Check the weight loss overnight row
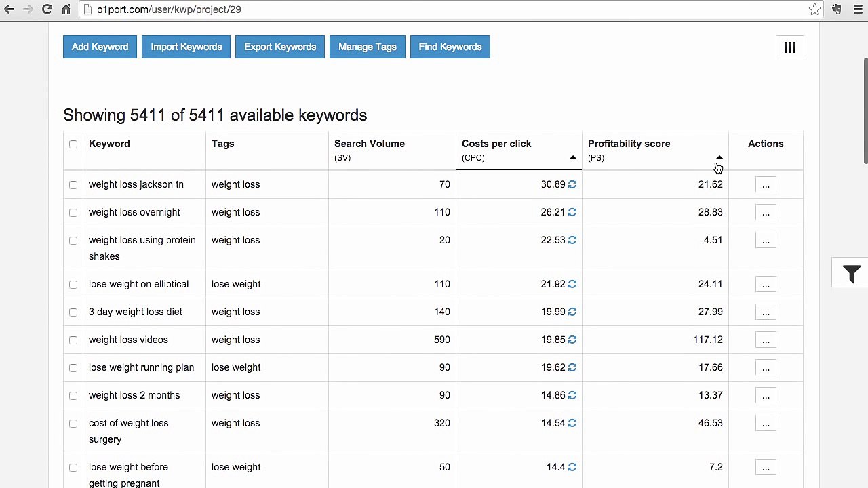Screen dimensions: 868x488 click(x=73, y=212)
